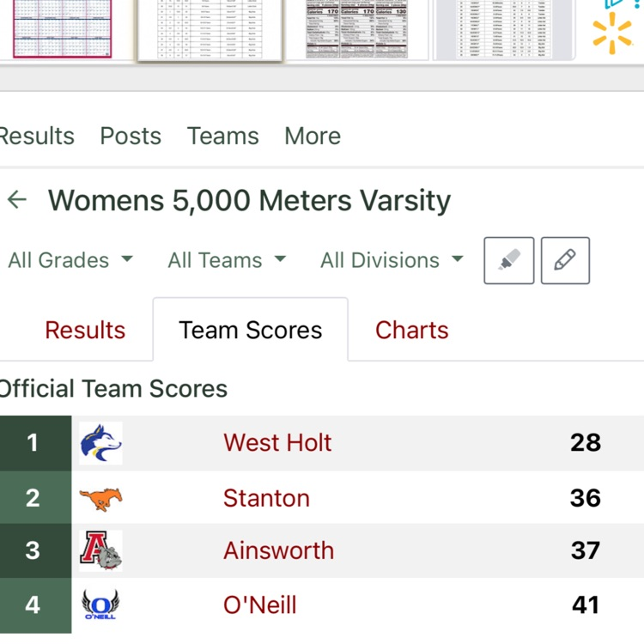Click the pencil edit icon

[565, 260]
